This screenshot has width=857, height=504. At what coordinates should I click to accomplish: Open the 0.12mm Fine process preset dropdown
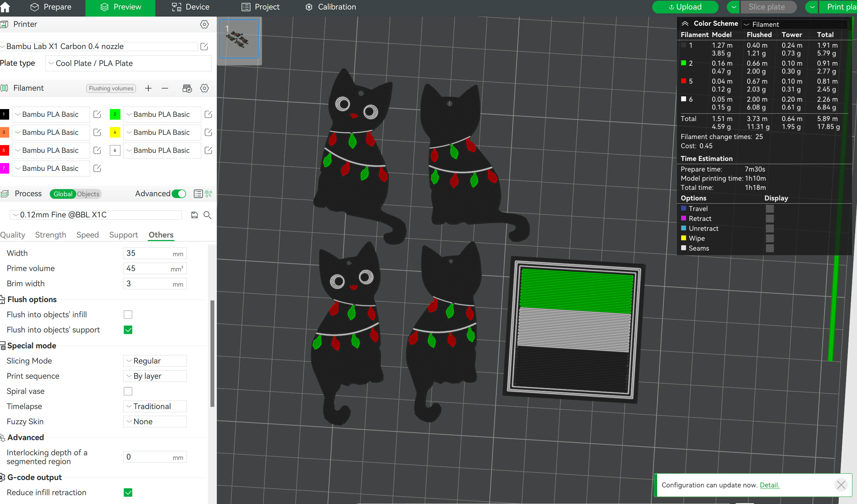tap(96, 215)
